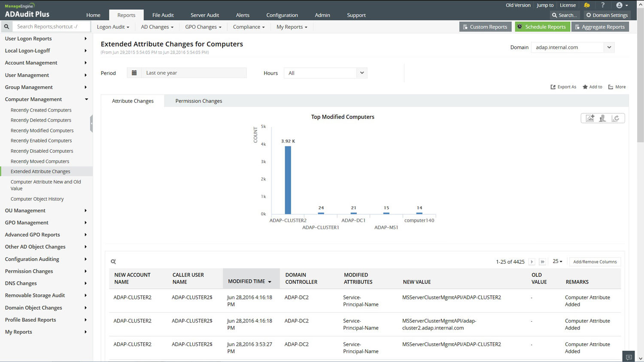
Task: Click the Schedule Reports button
Action: point(542,27)
